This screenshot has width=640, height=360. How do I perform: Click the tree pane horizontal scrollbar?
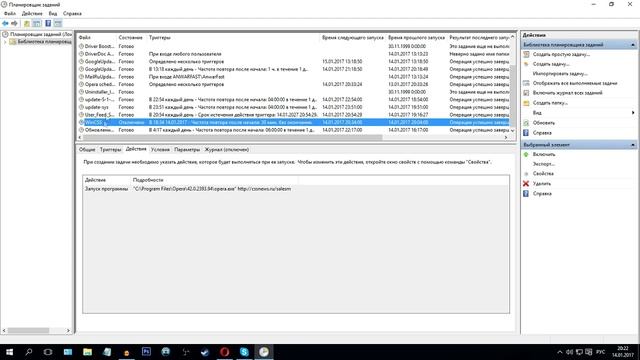point(28,331)
